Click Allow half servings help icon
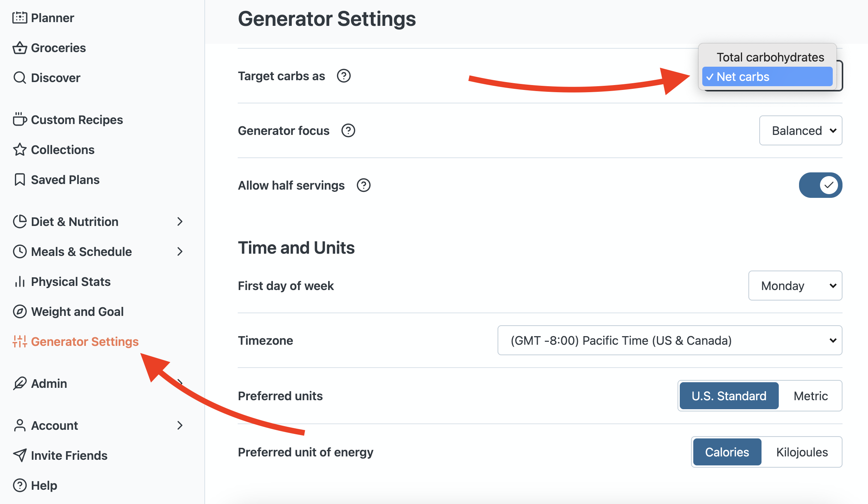Screen dimensions: 868x504 pyautogui.click(x=363, y=185)
